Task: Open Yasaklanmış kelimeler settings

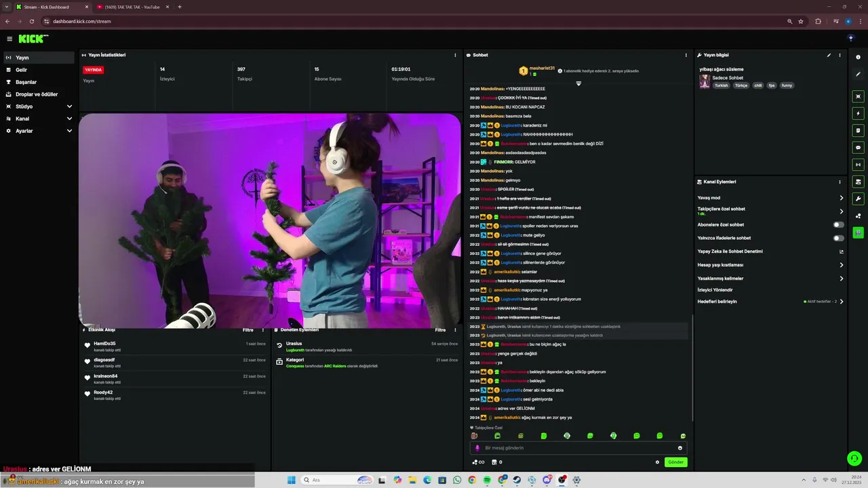Action: point(771,279)
